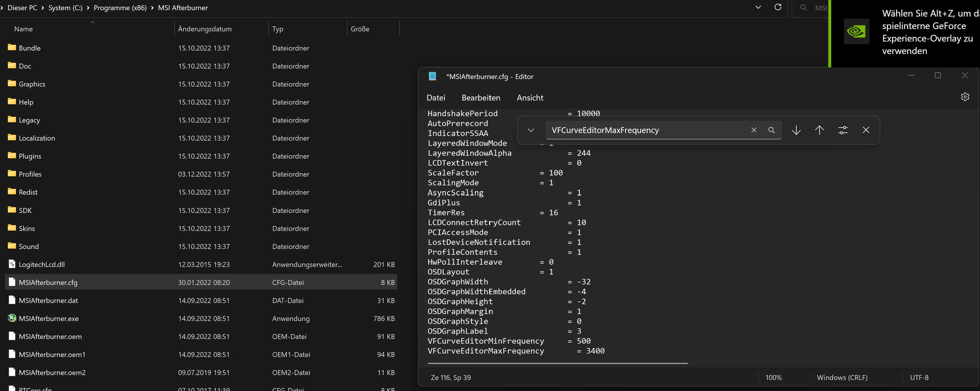980x391 pixels.
Task: Click the find previous match arrow icon
Action: [819, 130]
